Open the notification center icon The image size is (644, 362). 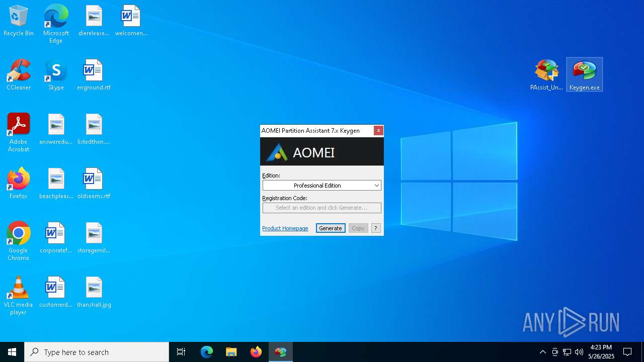click(627, 352)
